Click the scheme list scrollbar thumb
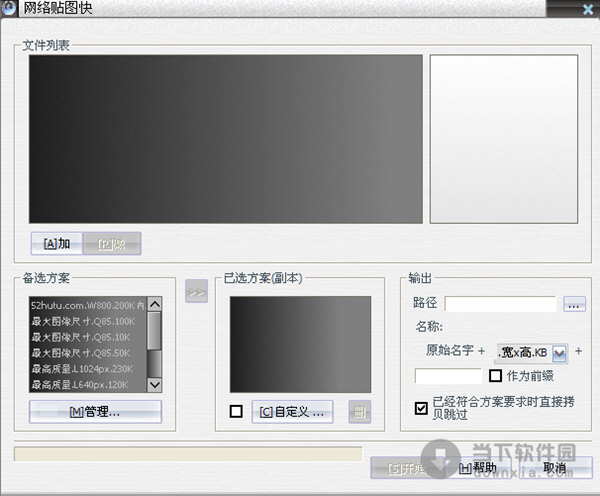 (155, 331)
